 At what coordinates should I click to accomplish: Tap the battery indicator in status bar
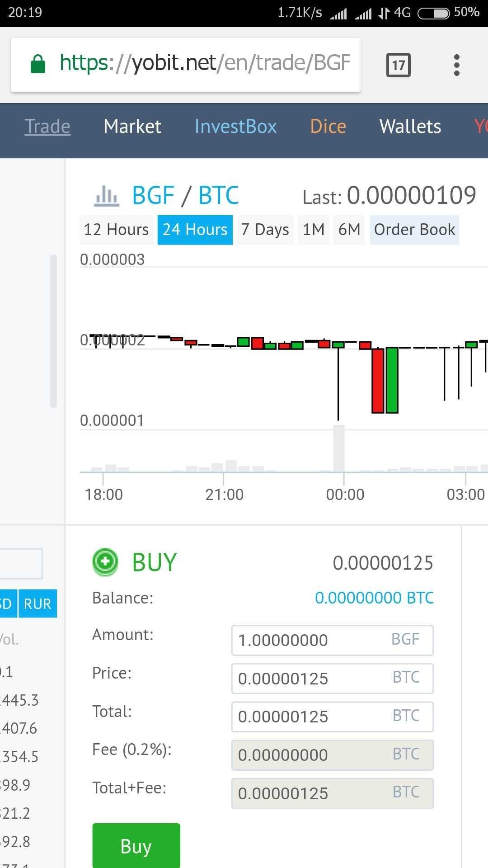tap(433, 13)
